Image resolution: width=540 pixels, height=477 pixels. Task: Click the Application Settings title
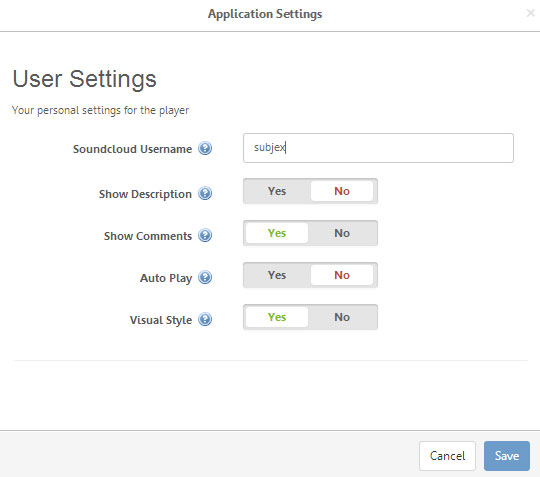coord(265,14)
